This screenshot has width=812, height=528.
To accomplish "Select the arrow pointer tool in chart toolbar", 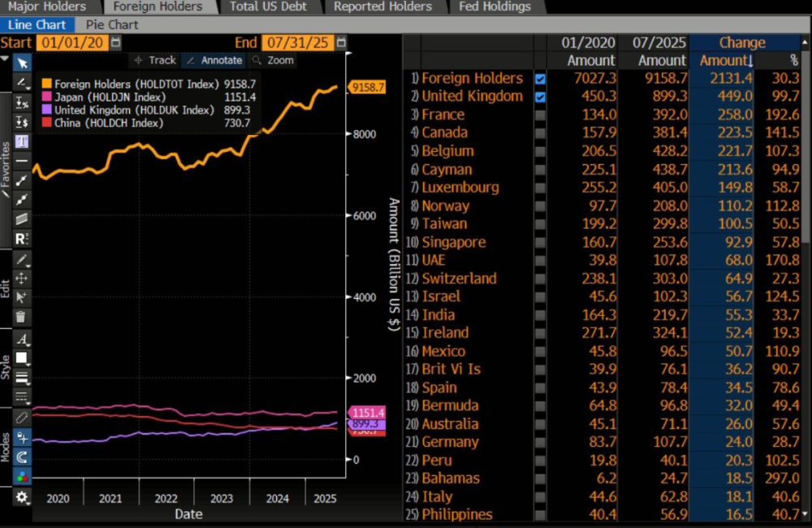I will [x=22, y=63].
